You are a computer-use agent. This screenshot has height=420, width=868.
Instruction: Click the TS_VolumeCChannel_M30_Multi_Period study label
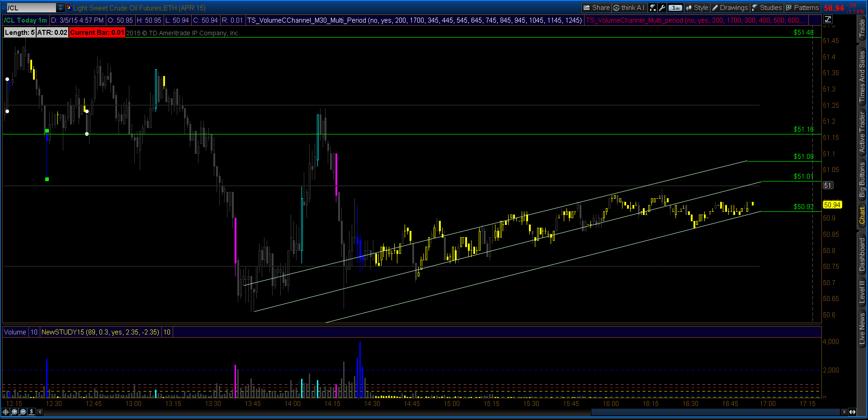414,20
